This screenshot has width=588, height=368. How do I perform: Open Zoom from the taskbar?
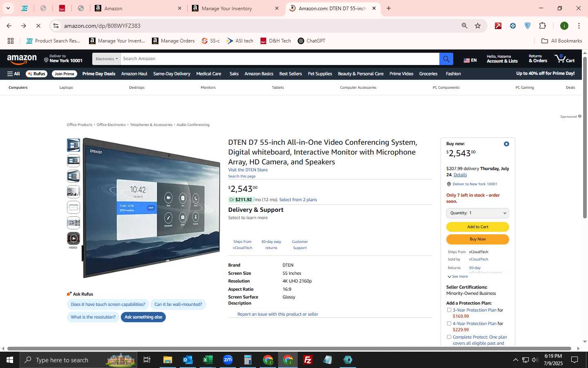coord(228,360)
